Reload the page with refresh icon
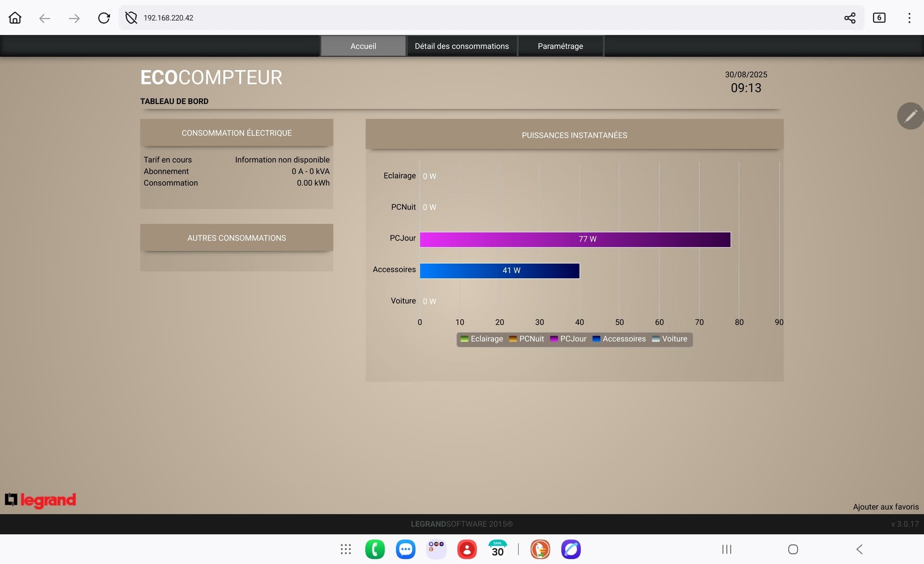 pos(104,18)
